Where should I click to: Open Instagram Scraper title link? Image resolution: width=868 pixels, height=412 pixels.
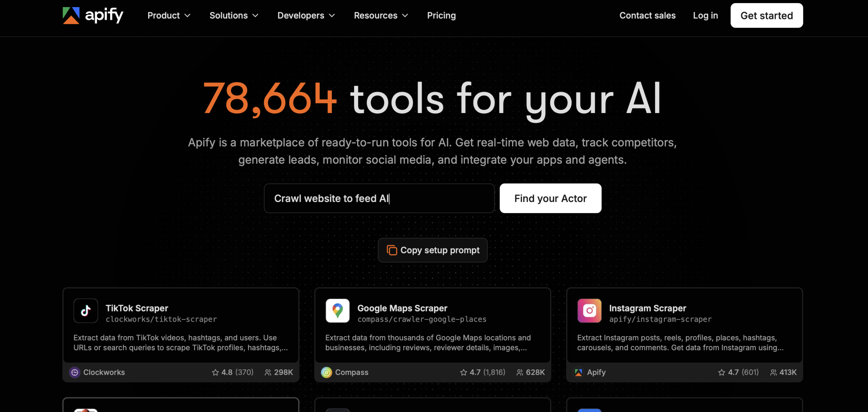[x=648, y=308]
